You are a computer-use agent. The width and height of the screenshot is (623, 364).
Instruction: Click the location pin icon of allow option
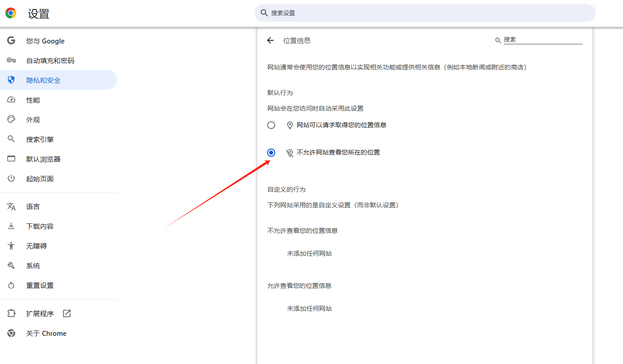pos(290,125)
